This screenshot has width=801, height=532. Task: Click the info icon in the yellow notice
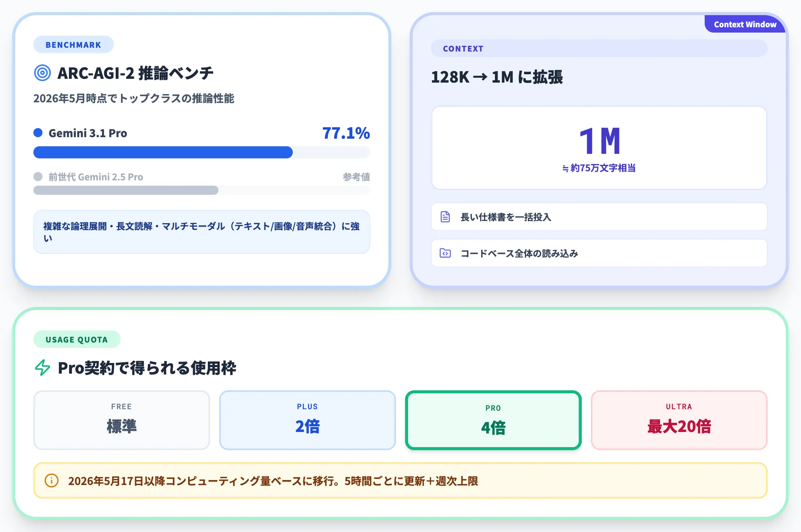(x=52, y=480)
